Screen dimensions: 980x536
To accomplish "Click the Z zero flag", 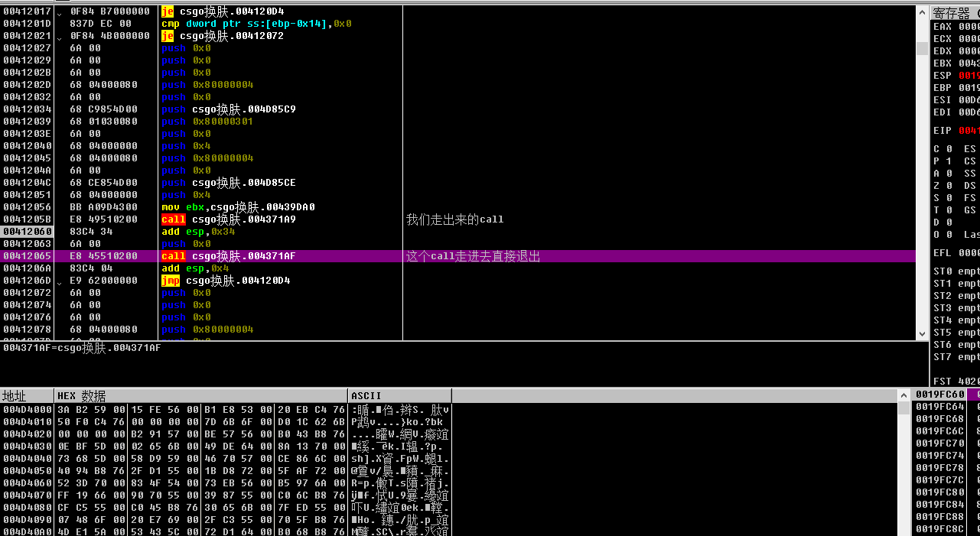I will [x=943, y=186].
